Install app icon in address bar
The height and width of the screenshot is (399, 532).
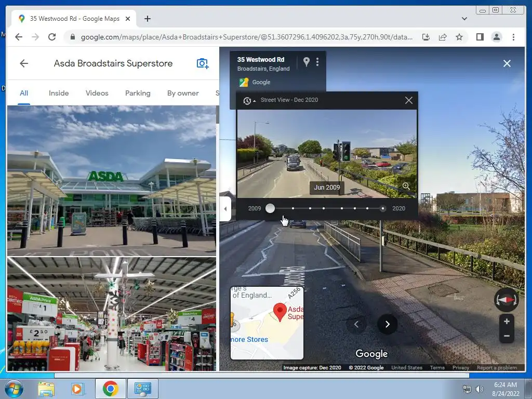coord(426,37)
